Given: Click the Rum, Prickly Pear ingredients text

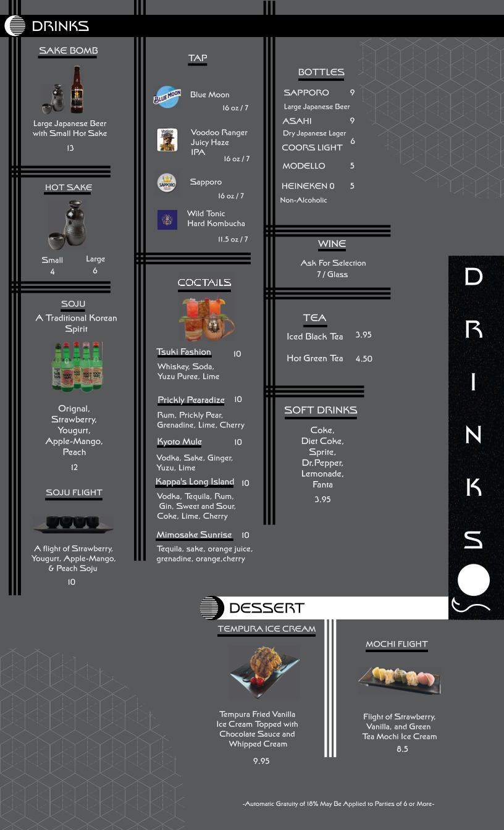Looking at the screenshot, I should click(x=201, y=420).
